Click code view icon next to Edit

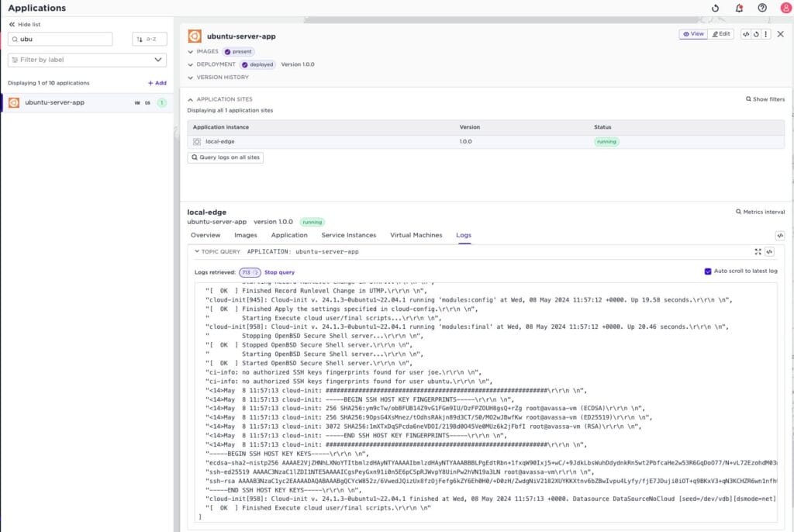[x=745, y=34]
